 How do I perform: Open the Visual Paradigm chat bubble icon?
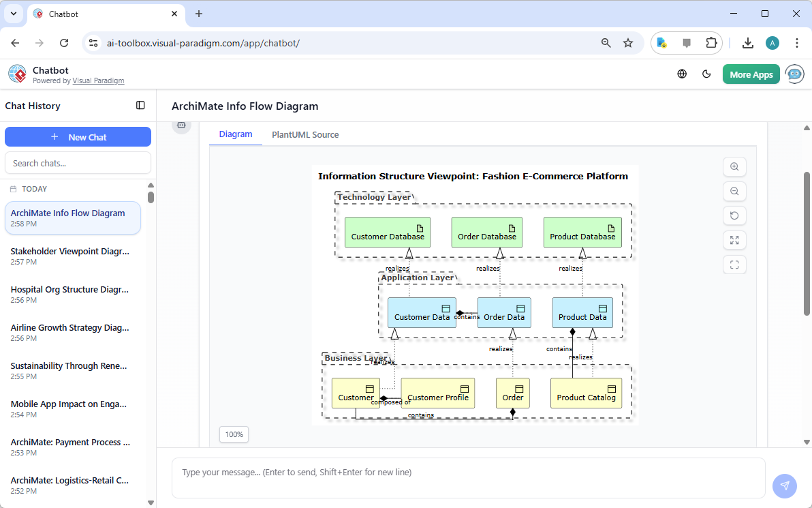tap(794, 74)
